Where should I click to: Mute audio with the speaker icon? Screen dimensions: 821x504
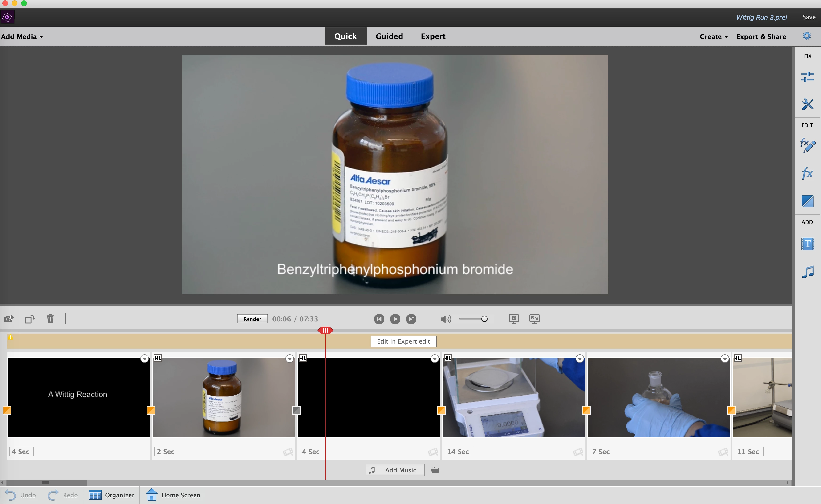[x=445, y=319]
